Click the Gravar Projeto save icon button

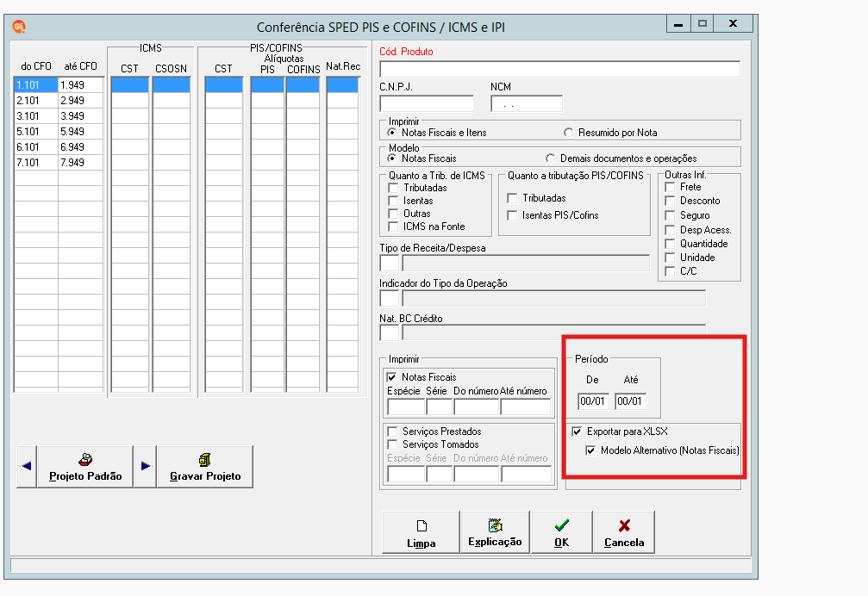[x=205, y=467]
